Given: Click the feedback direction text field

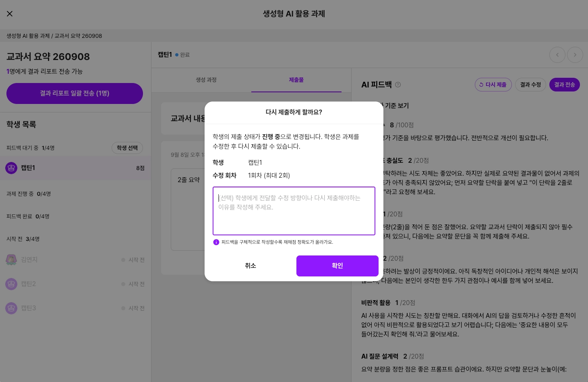Looking at the screenshot, I should click(294, 211).
